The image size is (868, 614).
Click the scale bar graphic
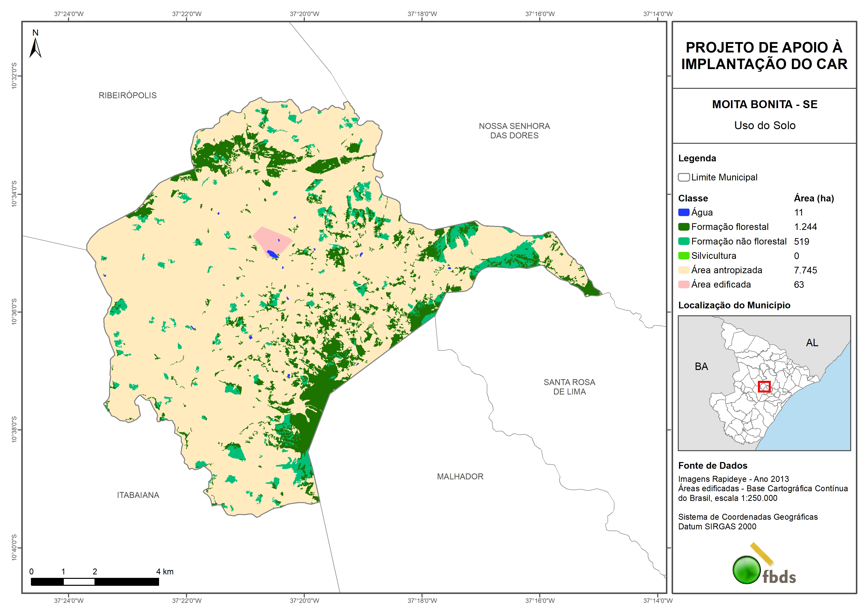pos(94,582)
